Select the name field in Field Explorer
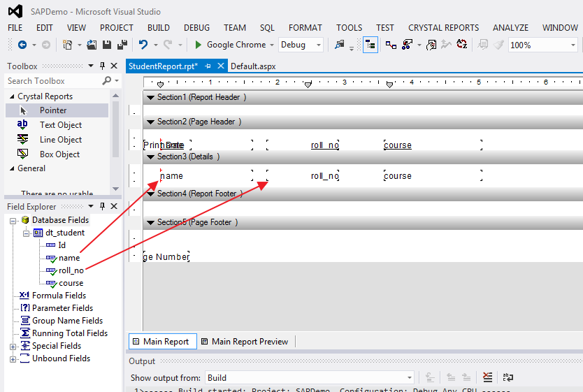The image size is (583, 392). pos(69,258)
